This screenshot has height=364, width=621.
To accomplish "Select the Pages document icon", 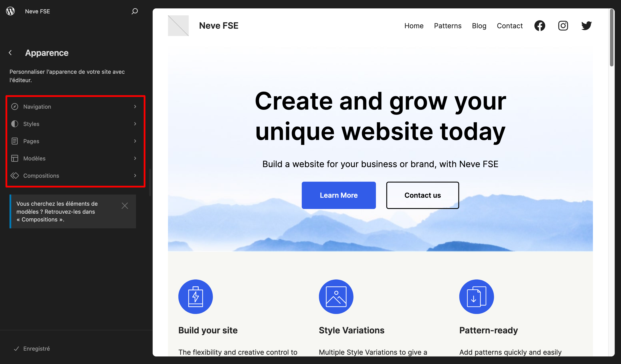I will (x=14, y=141).
